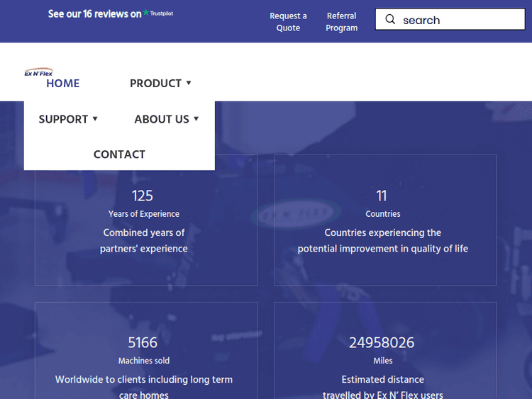
Task: Open the 'See our 16 reviews' link
Action: coord(94,13)
